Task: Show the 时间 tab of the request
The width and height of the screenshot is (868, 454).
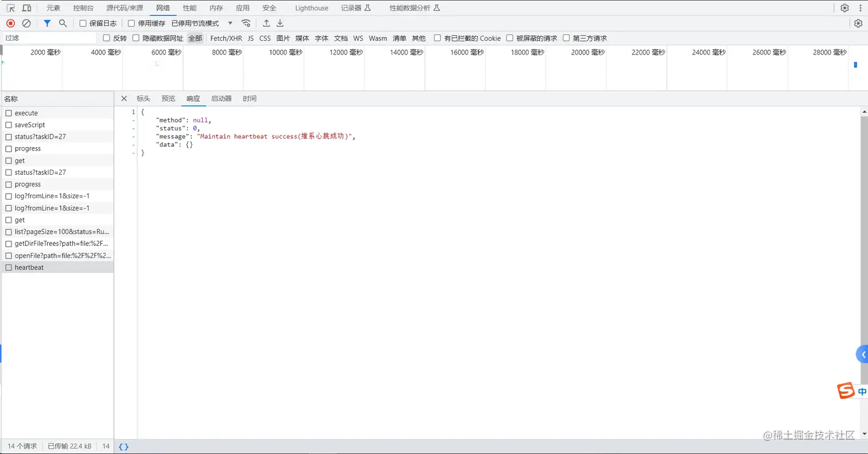Action: tap(250, 98)
